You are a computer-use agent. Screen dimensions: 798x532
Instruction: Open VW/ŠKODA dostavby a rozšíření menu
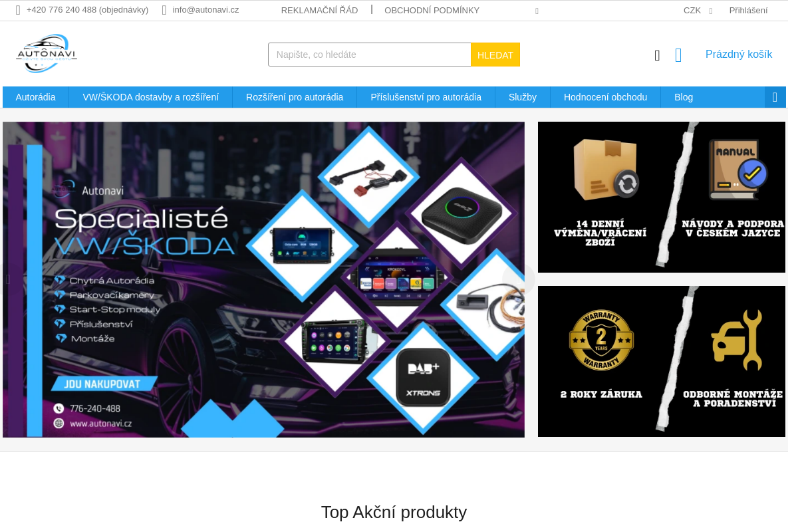point(151,97)
